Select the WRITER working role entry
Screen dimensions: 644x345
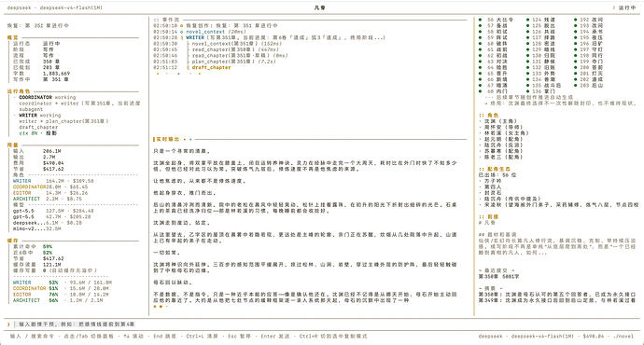pyautogui.click(x=39, y=116)
